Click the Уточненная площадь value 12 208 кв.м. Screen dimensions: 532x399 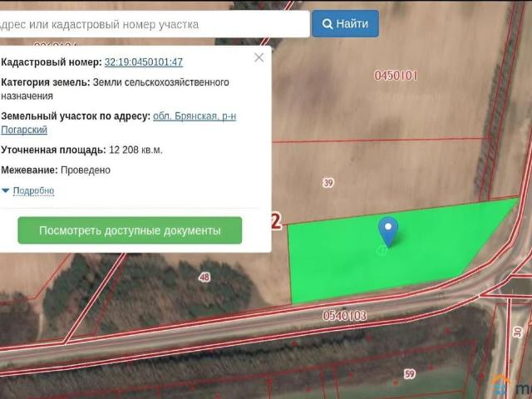point(135,150)
